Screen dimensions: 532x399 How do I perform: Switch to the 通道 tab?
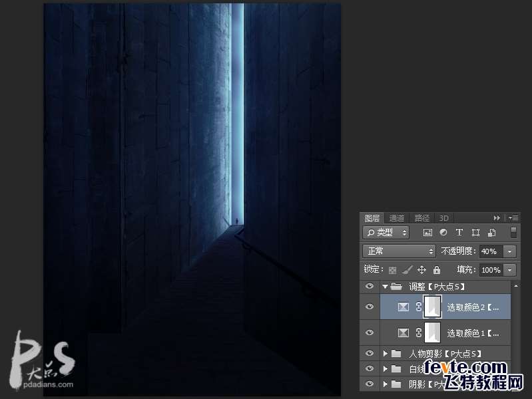397,218
